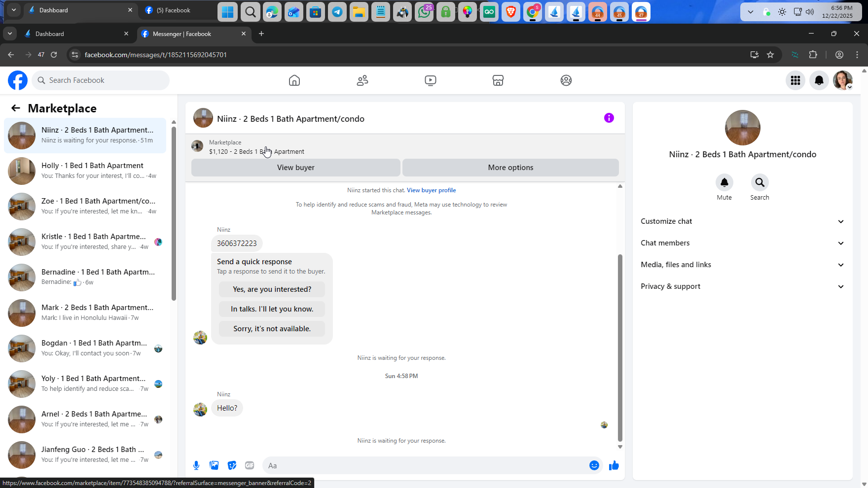Open Yoly 1 Bed 1 Bath conversation
The image size is (868, 488).
click(85, 384)
